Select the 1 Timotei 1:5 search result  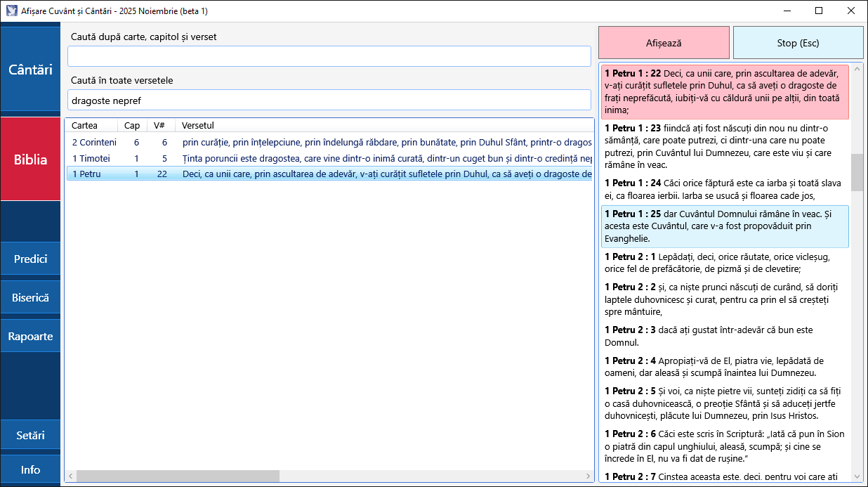pyautogui.click(x=281, y=158)
